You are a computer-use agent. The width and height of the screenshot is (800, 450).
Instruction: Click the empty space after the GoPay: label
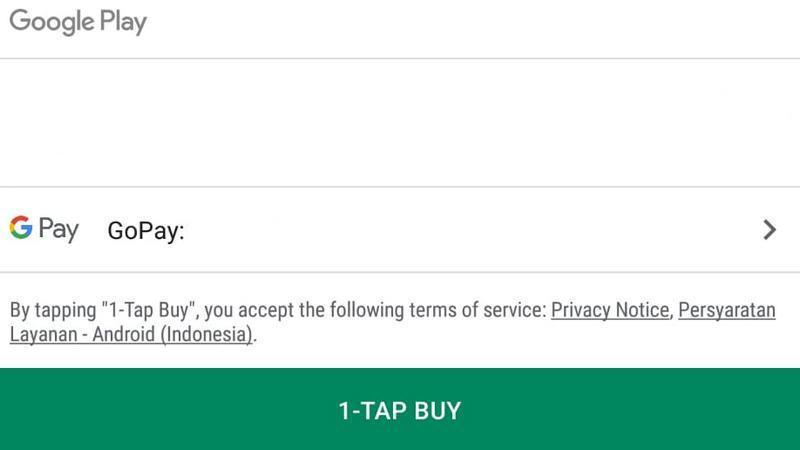coord(472,231)
